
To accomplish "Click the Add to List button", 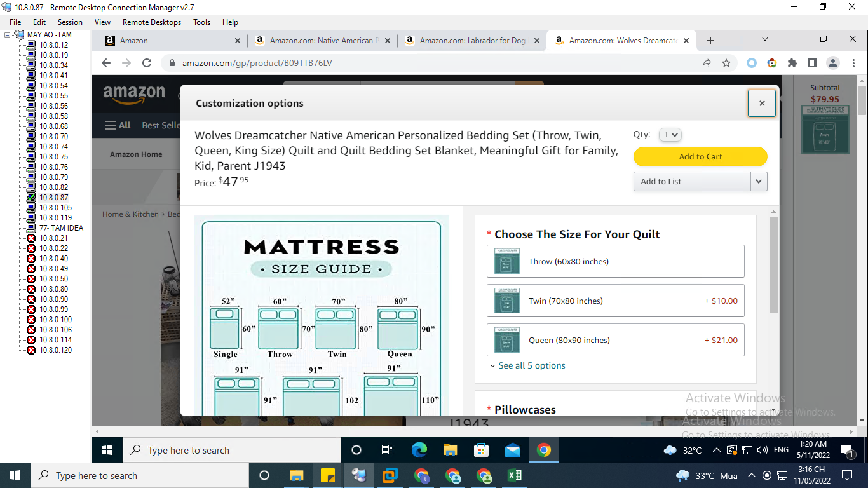I will tap(692, 181).
